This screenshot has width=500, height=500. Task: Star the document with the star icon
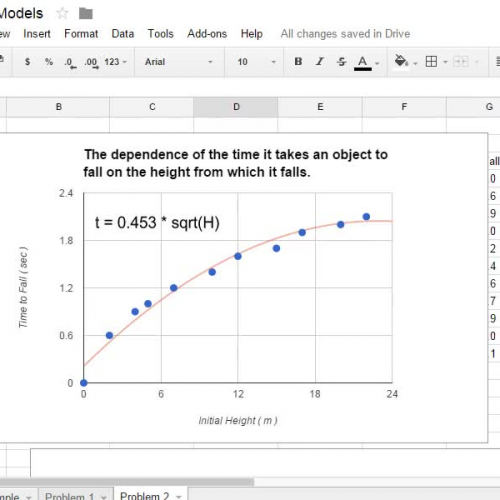[x=62, y=14]
